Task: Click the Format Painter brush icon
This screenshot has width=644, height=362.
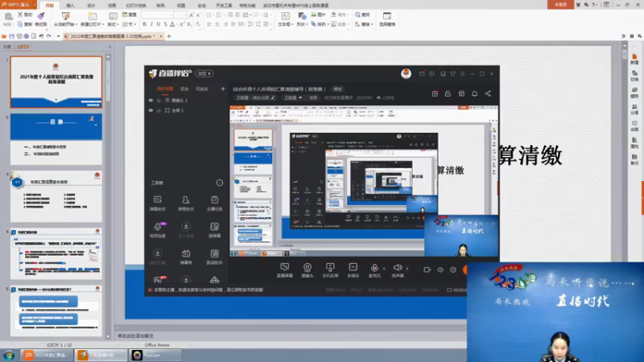Action: point(41,15)
